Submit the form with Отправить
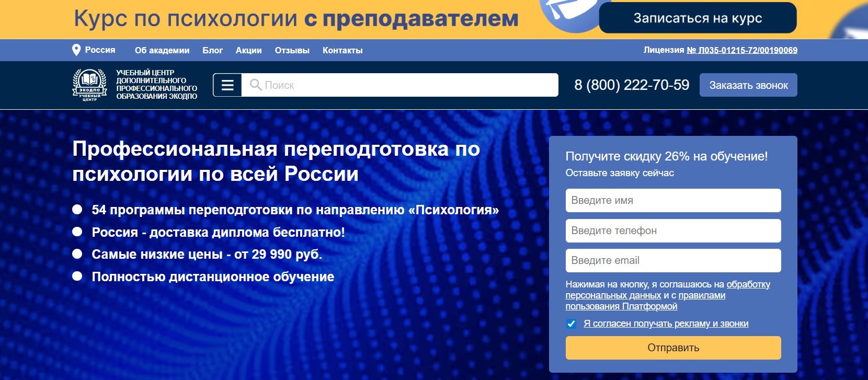This screenshot has width=868, height=380. point(673,348)
